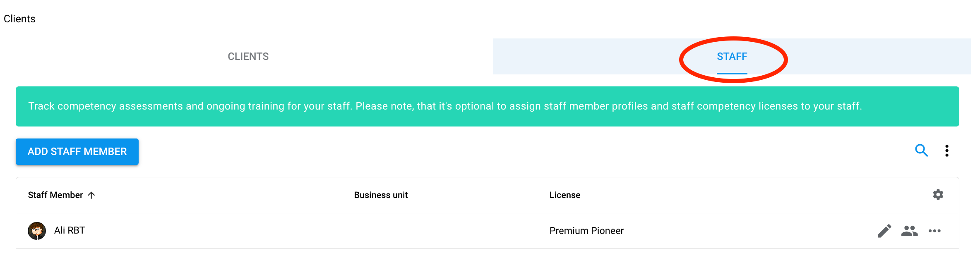Viewport: 980px width, 253px height.
Task: Switch to the CLIENTS tab
Action: pos(248,57)
